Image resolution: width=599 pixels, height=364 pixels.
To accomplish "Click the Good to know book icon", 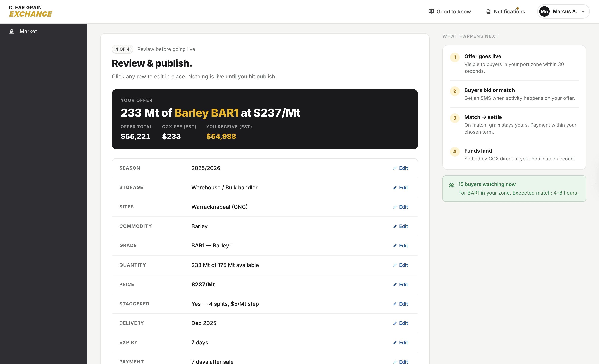I will click(431, 11).
